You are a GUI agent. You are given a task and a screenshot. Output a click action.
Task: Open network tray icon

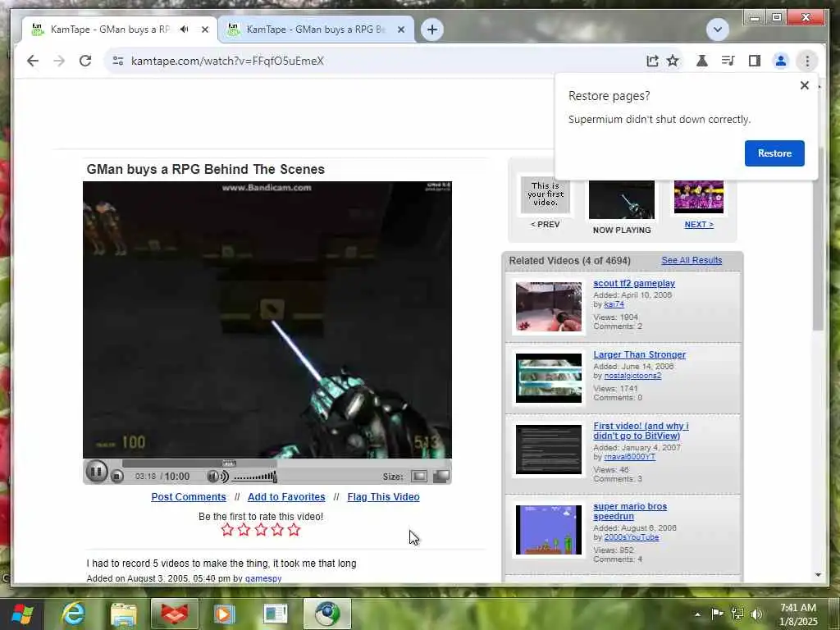click(x=737, y=614)
